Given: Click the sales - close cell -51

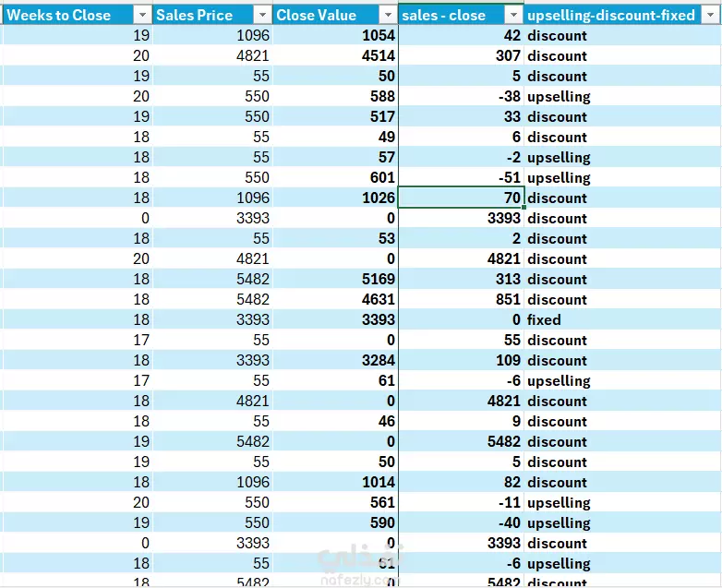Looking at the screenshot, I should [461, 177].
